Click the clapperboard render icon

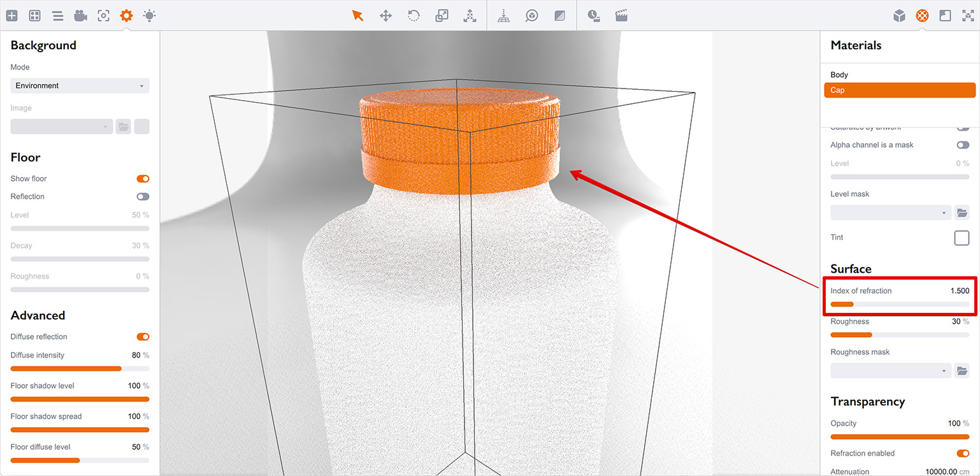(x=621, y=15)
